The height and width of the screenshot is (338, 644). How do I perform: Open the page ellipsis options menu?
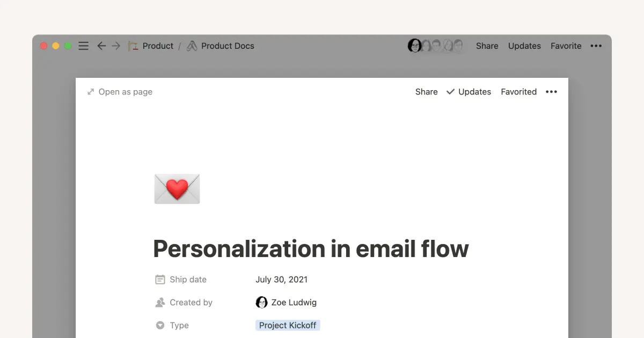[x=551, y=92]
